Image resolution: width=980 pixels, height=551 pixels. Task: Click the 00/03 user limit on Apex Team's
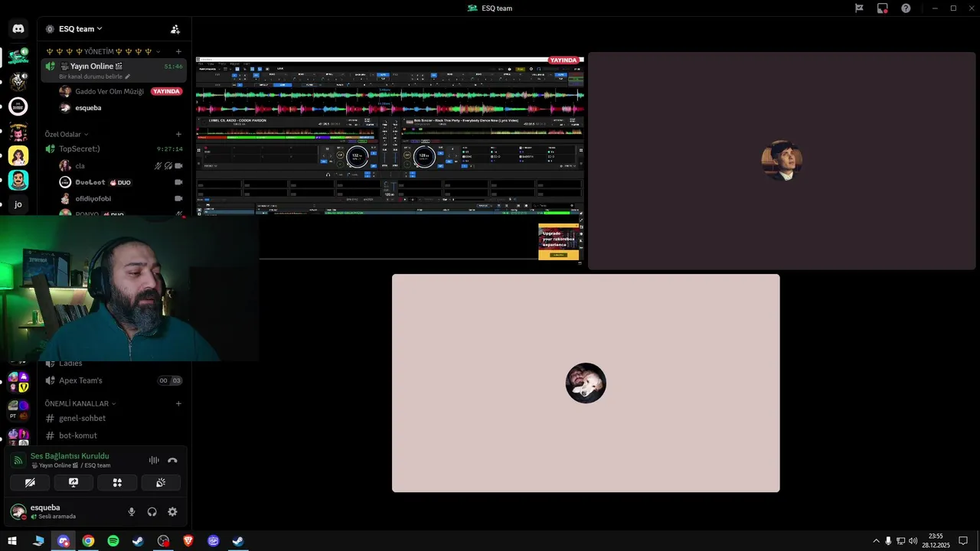[170, 380]
